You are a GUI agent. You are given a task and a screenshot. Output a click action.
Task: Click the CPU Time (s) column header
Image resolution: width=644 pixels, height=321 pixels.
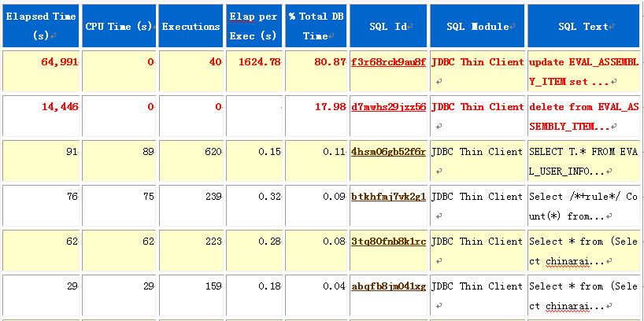tap(118, 26)
